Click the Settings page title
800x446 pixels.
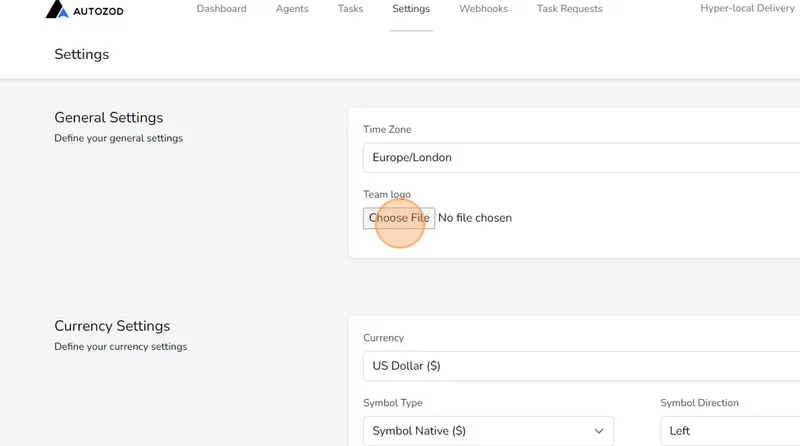point(82,54)
